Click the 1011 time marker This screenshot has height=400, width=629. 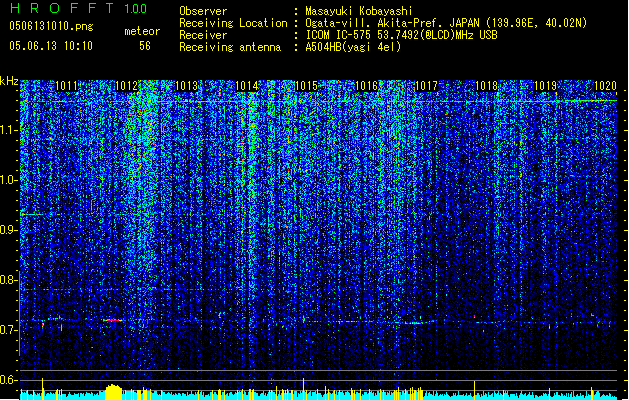click(66, 86)
